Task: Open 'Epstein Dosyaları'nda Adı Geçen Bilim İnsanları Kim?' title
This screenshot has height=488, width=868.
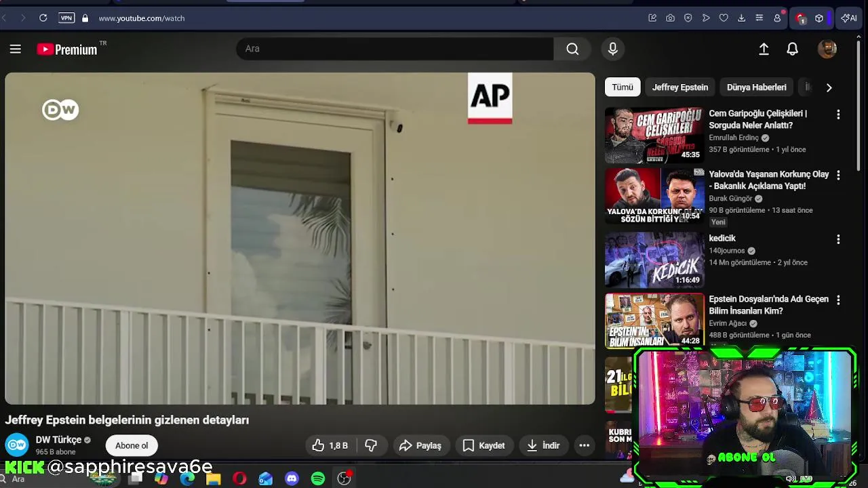Action: click(x=768, y=305)
